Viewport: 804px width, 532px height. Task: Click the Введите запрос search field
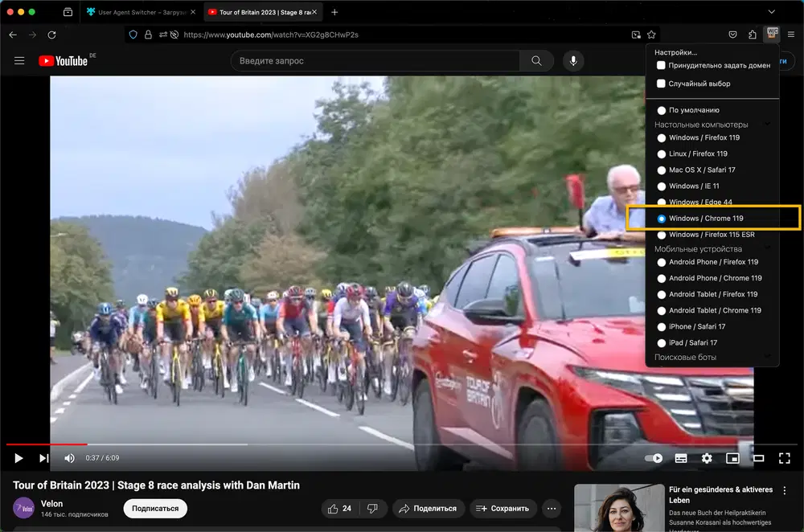pos(375,61)
